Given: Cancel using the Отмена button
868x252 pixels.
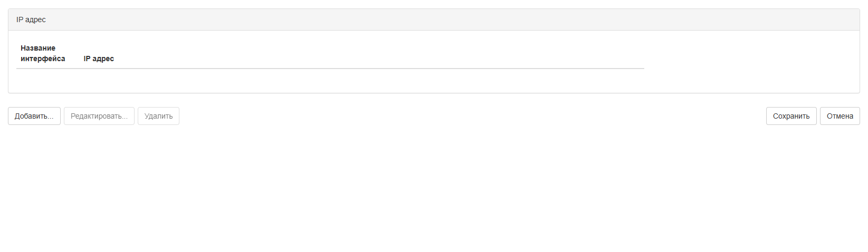Looking at the screenshot, I should [840, 116].
